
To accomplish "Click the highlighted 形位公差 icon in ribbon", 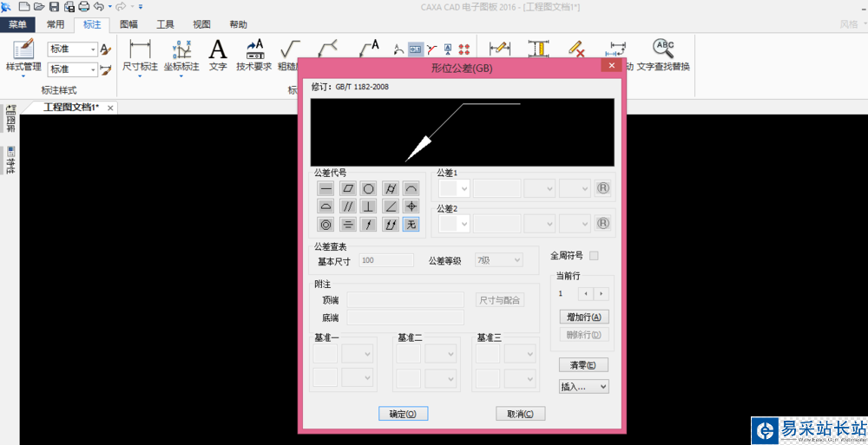I will coord(415,49).
